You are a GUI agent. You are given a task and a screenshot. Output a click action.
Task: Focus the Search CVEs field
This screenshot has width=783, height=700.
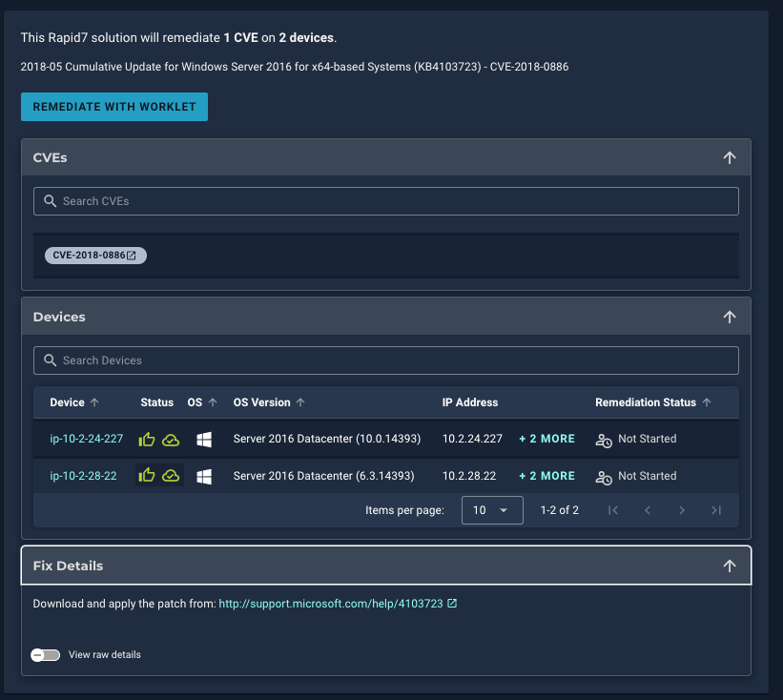[x=386, y=201]
